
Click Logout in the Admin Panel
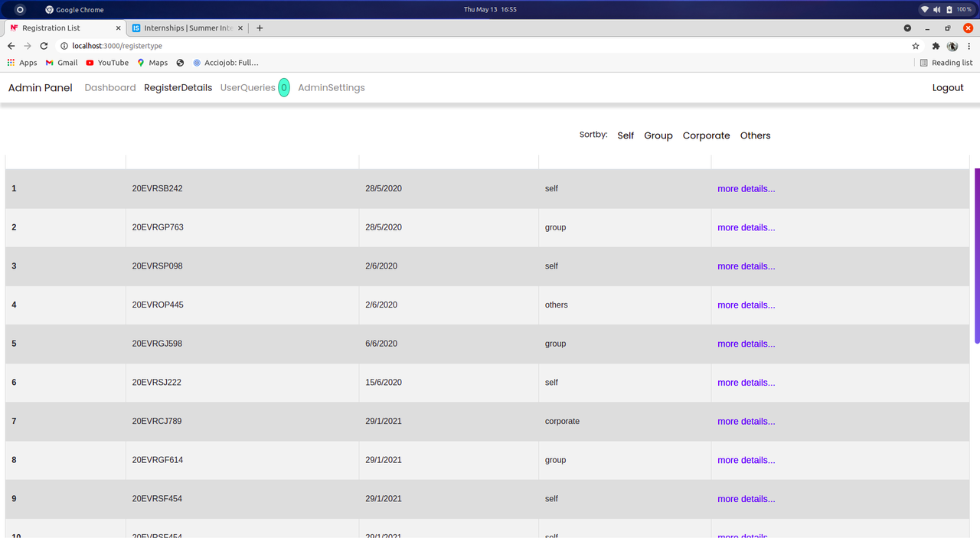click(x=948, y=87)
